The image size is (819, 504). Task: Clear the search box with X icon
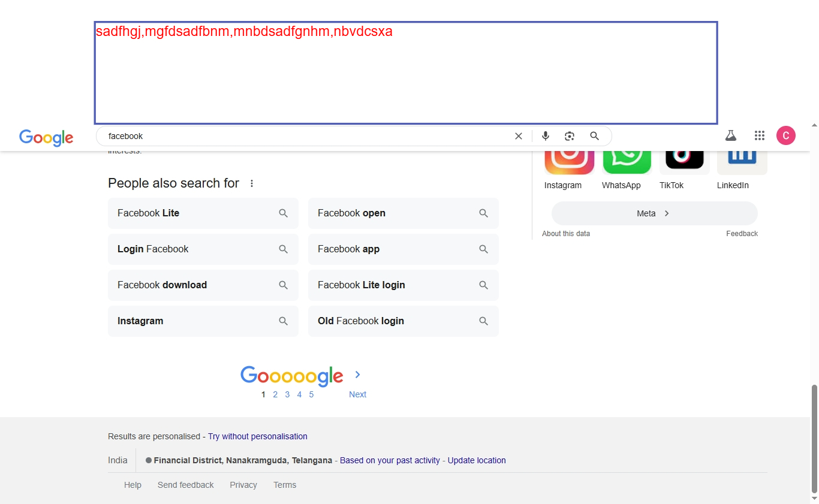[519, 136]
